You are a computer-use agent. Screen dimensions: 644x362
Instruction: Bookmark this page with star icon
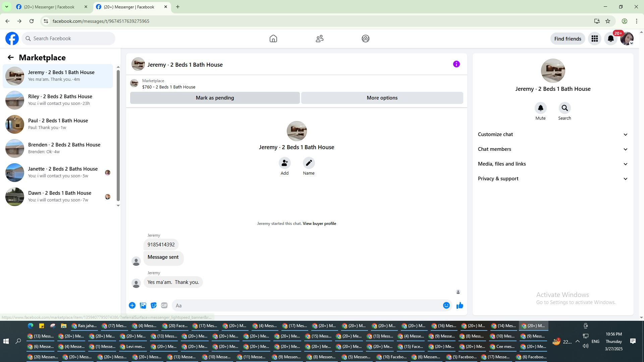pos(608,21)
